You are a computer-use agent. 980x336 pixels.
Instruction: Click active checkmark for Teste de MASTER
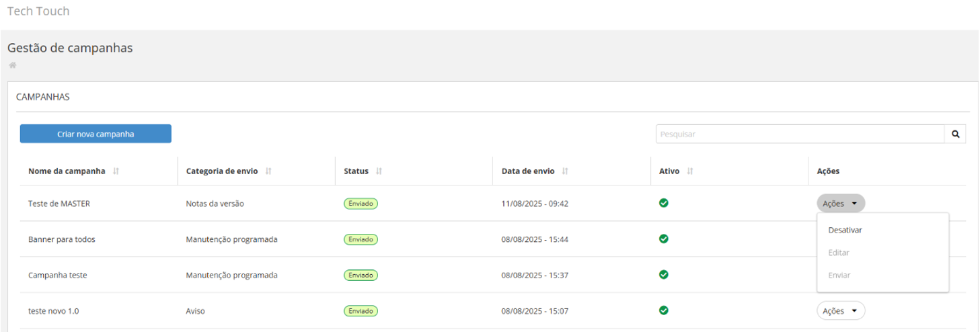coord(664,203)
